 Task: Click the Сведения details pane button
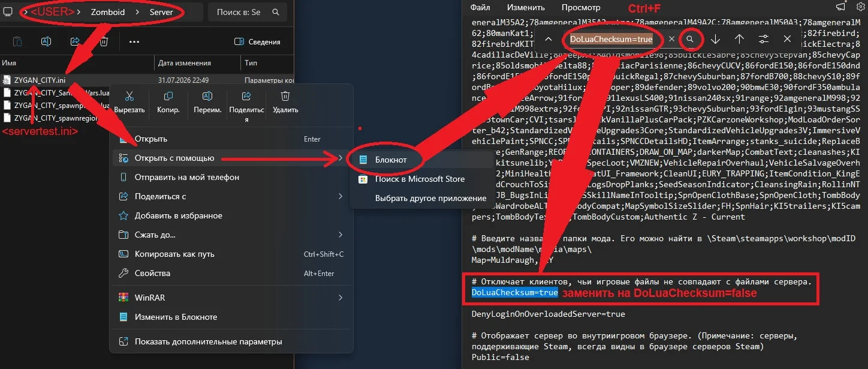[x=257, y=42]
